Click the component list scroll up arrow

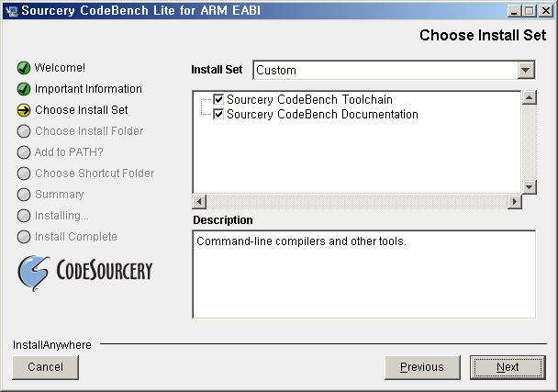530,97
